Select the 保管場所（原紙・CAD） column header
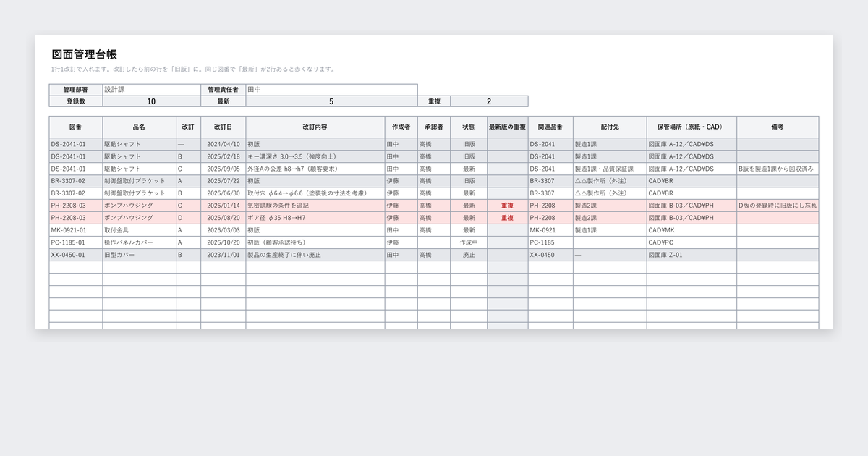The height and width of the screenshot is (456, 868). click(692, 127)
